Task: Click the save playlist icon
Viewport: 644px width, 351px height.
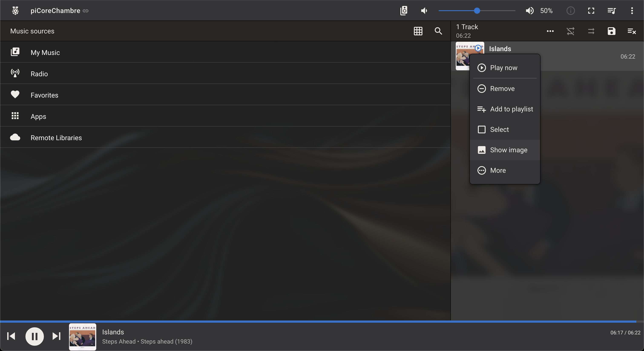Action: click(x=611, y=31)
